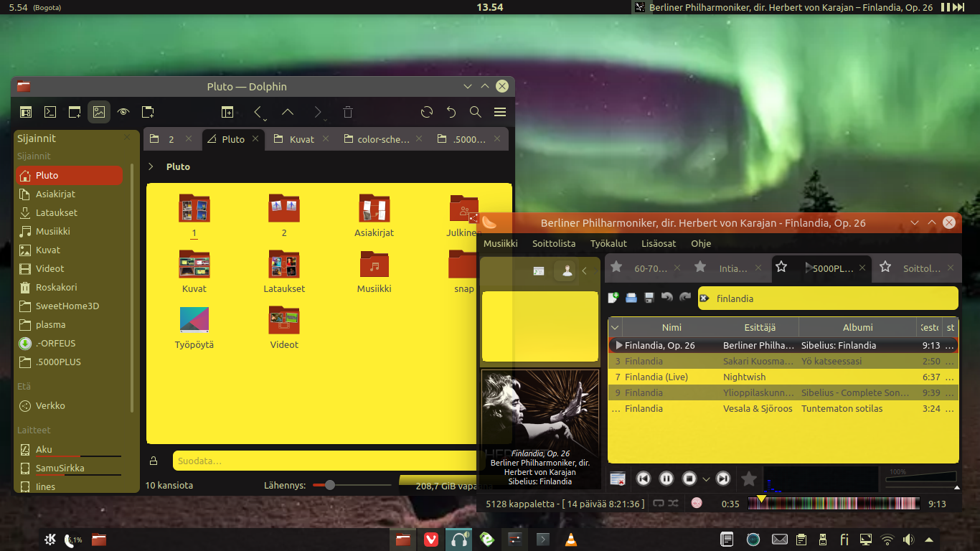
Task: Open artist info icon in Clementine sidebar
Action: 567,270
